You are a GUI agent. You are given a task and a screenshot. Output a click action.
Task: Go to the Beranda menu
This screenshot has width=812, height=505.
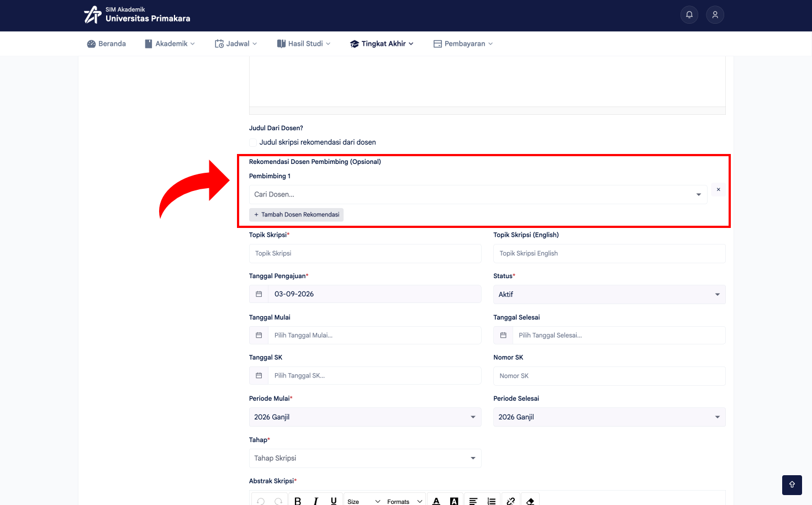click(107, 44)
